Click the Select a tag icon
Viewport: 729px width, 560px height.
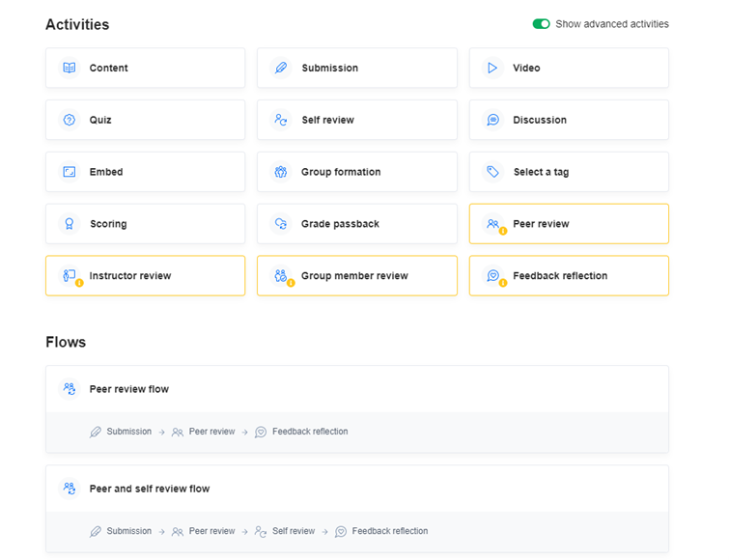point(492,172)
